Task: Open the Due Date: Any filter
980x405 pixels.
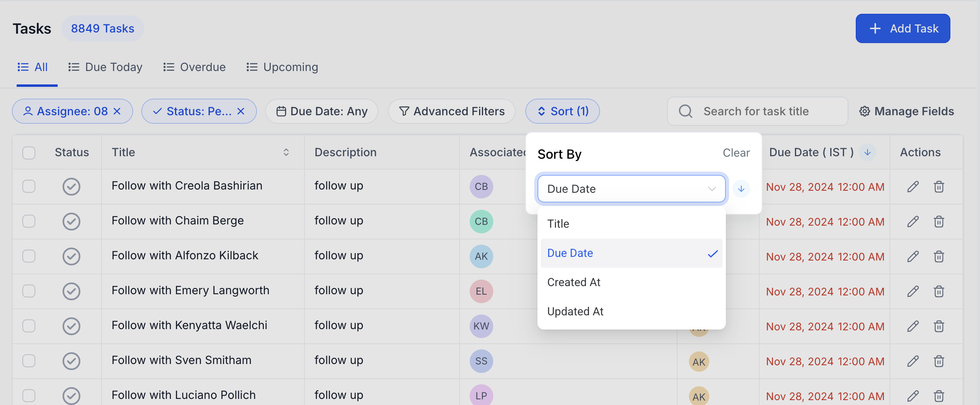Action: coord(322,111)
